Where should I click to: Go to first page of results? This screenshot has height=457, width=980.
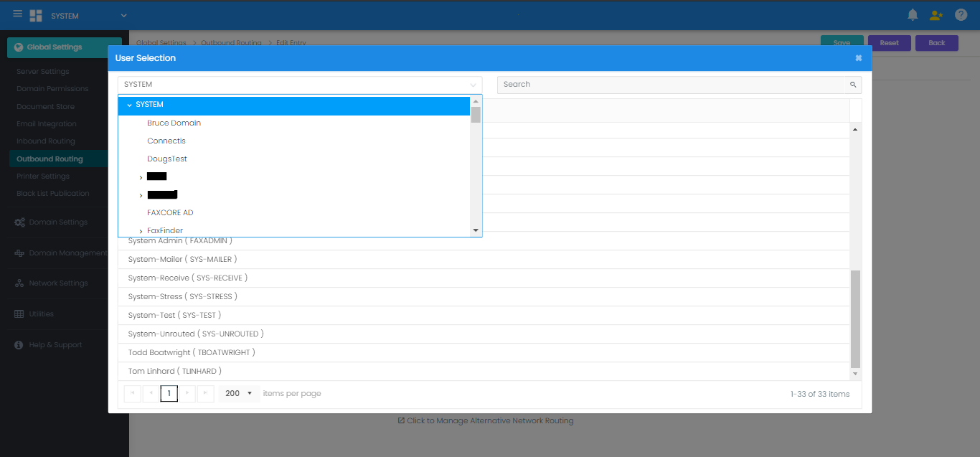133,393
